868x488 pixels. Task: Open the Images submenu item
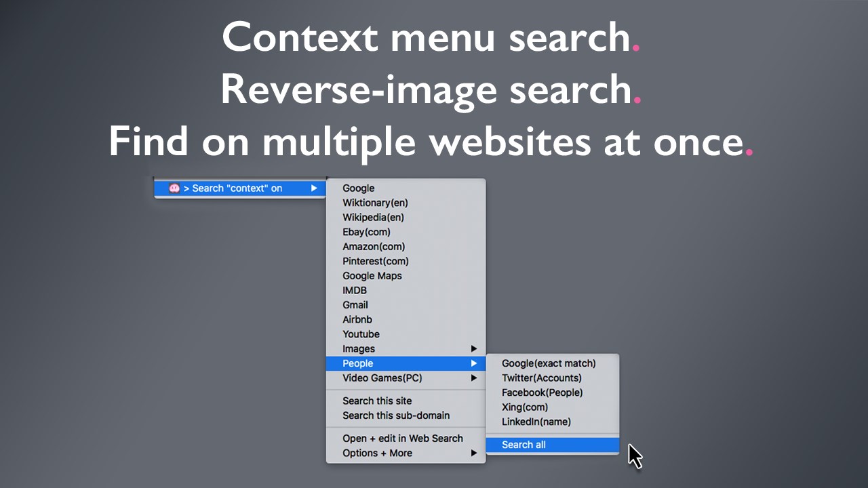406,349
